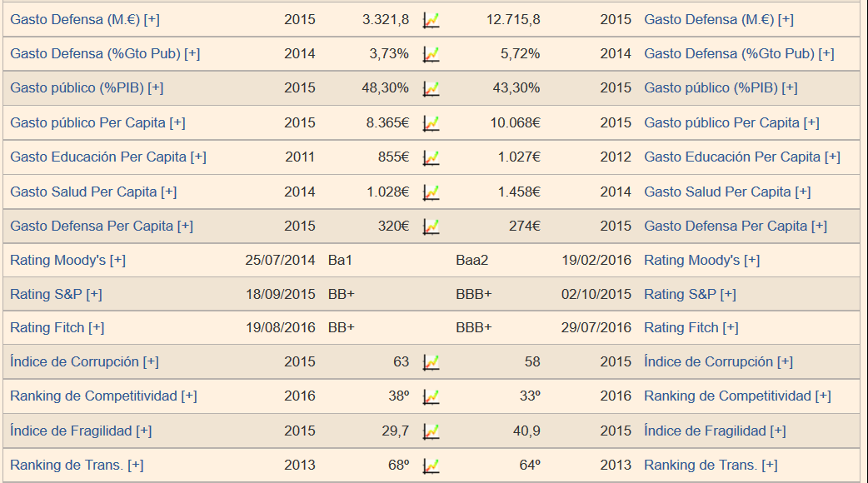Click the chart icon in Gasto Defensa (%Gto Pub) row
Image resolution: width=868 pixels, height=483 pixels.
pyautogui.click(x=431, y=54)
